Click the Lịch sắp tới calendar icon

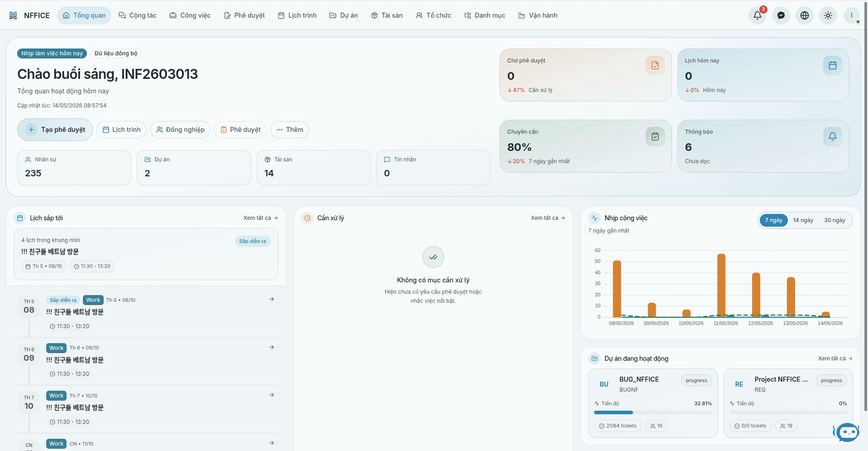pos(20,218)
